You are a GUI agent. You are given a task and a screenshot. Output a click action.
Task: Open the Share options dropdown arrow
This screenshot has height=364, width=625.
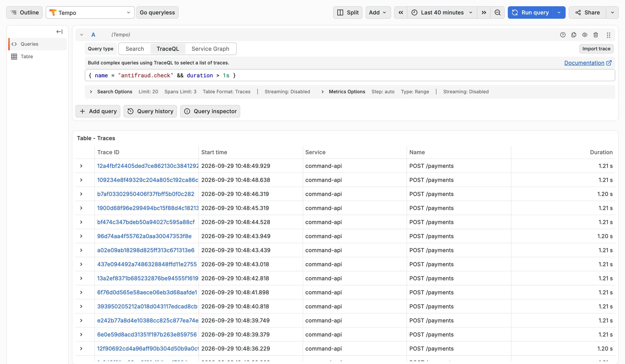[x=612, y=12]
